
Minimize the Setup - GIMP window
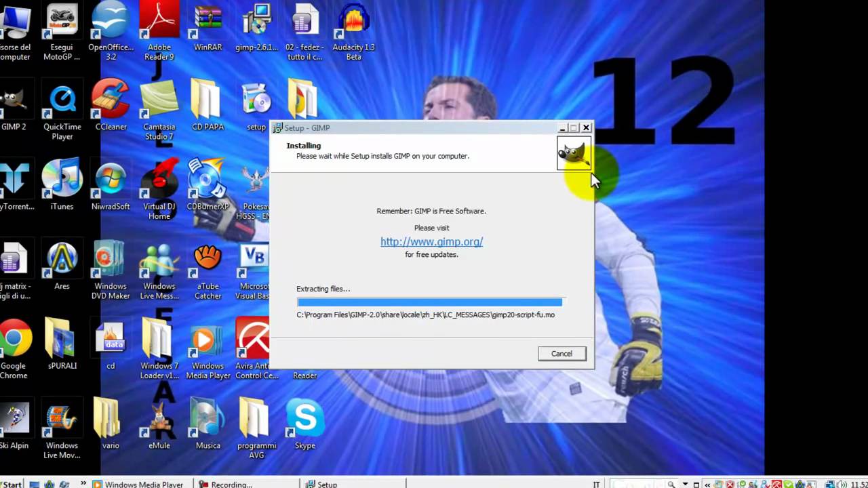coord(562,127)
